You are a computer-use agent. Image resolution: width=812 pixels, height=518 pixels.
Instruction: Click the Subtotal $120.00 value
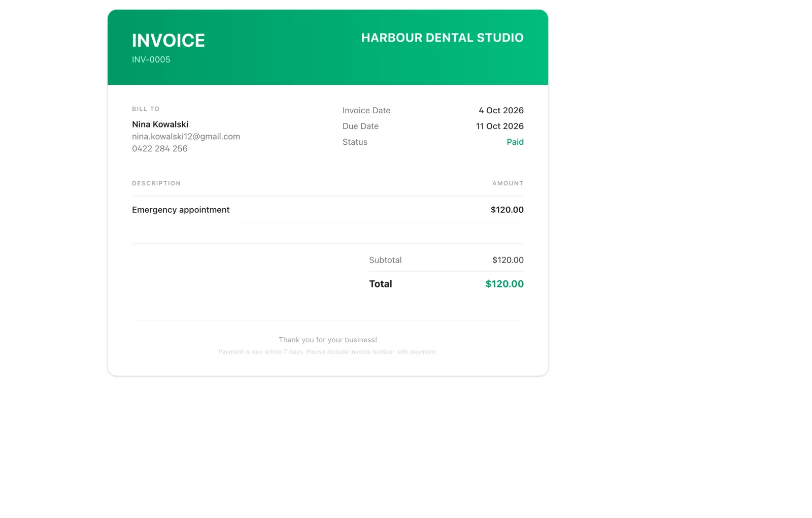coord(507,260)
